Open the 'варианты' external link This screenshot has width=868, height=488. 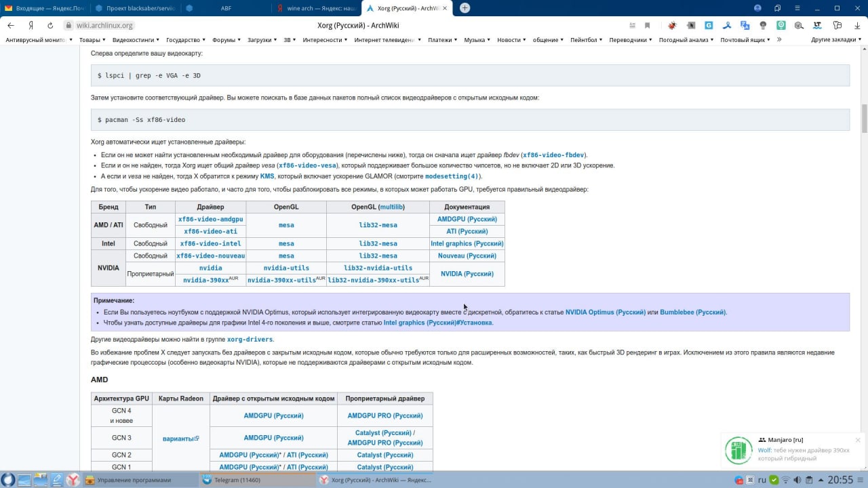(180, 439)
